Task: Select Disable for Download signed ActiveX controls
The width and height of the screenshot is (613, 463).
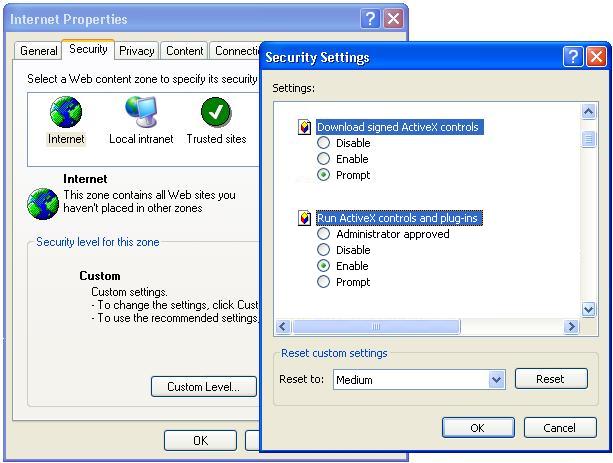Action: point(323,143)
